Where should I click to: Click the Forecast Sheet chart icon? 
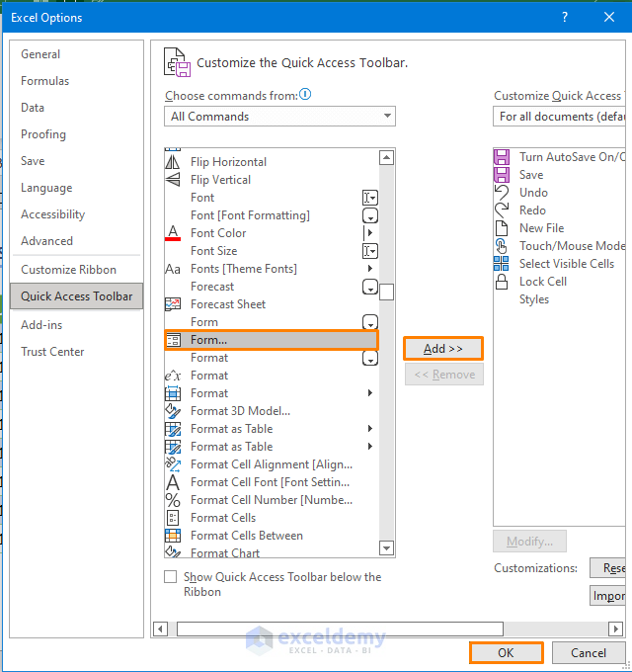[173, 304]
